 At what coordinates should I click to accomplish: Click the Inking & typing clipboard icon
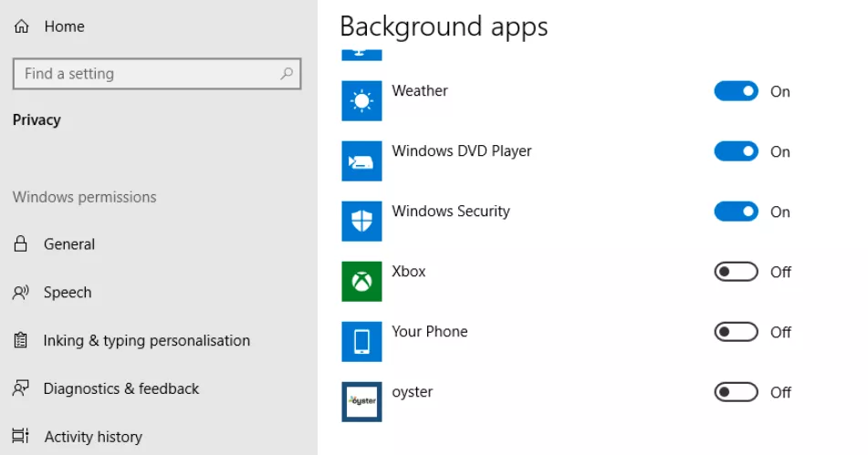tap(20, 340)
